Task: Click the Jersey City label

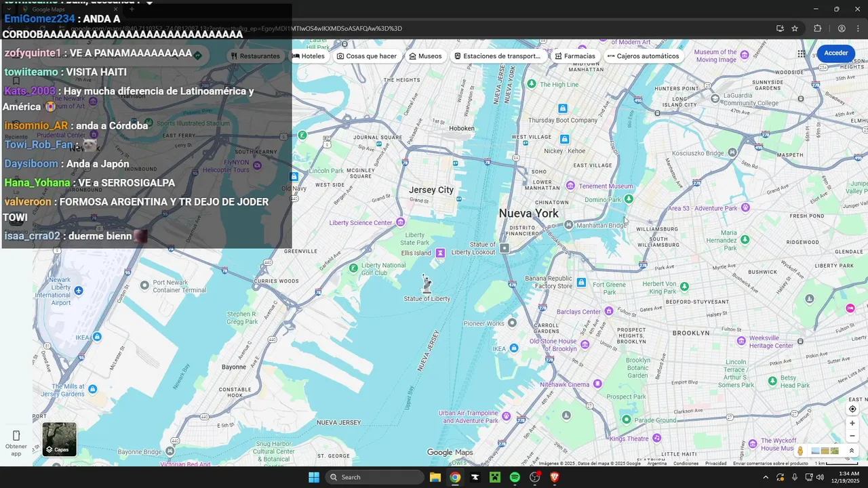Action: click(x=431, y=190)
